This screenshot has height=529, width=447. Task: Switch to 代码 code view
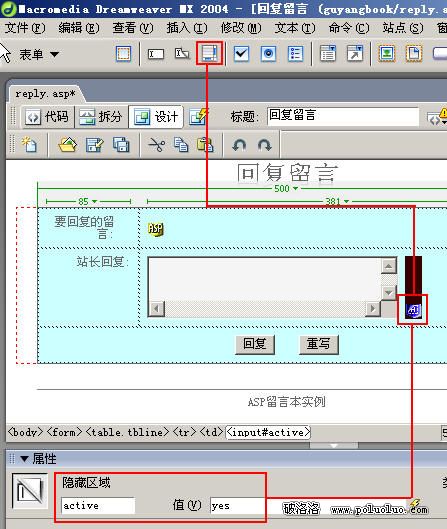pyautogui.click(x=48, y=117)
